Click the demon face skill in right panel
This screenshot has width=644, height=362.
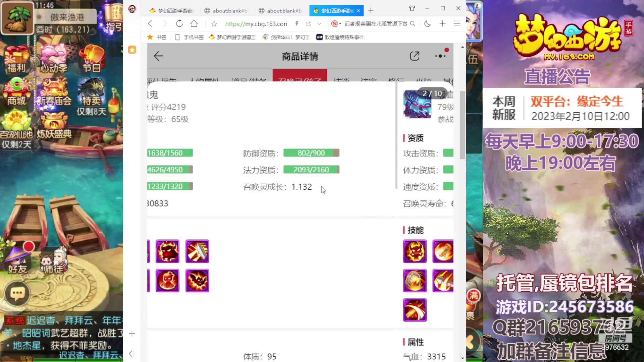pyautogui.click(x=415, y=251)
